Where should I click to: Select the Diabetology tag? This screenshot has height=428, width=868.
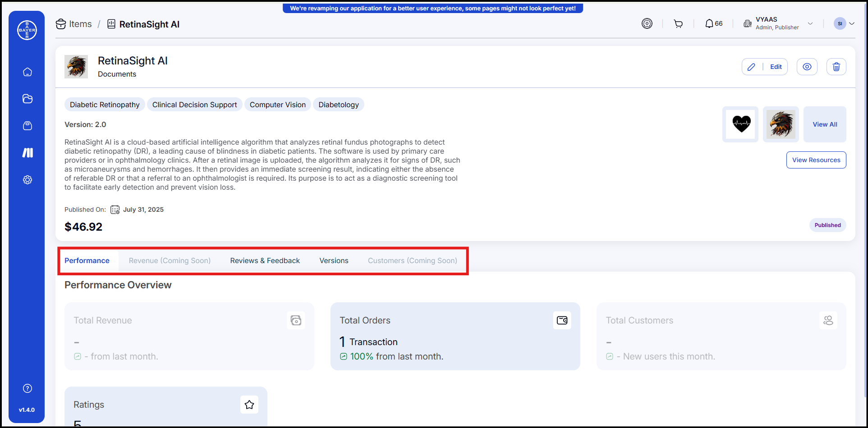pyautogui.click(x=339, y=105)
